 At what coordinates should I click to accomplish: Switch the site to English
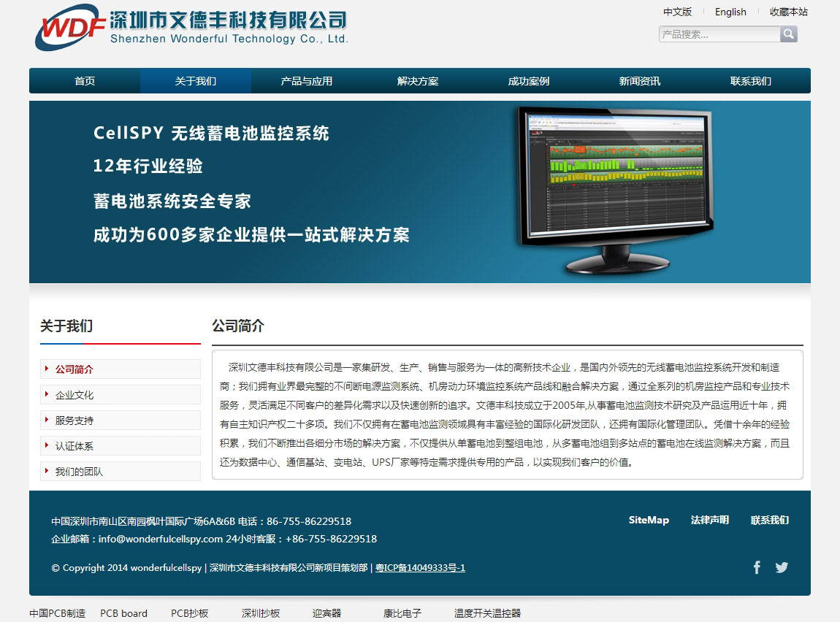(730, 12)
